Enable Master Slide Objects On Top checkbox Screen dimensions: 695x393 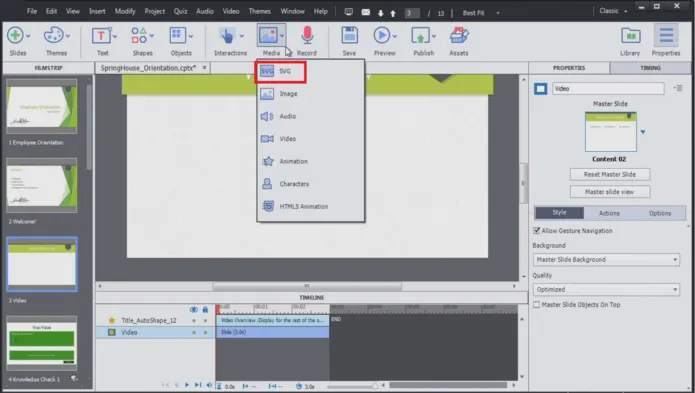536,305
